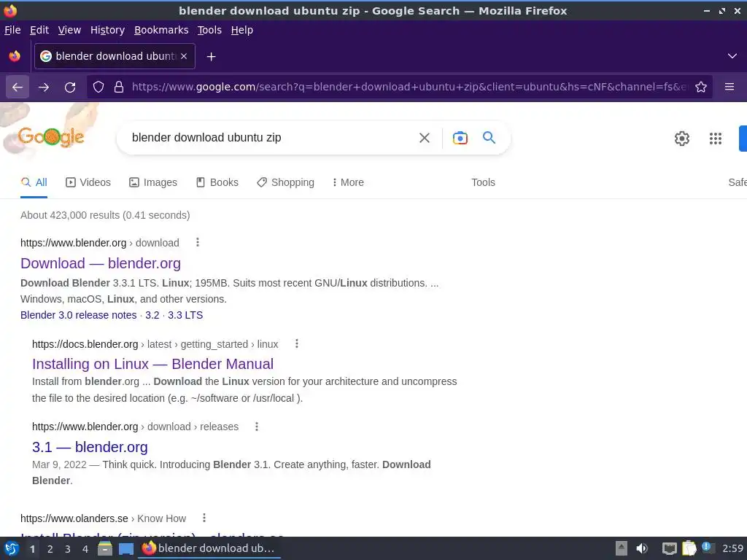The height and width of the screenshot is (560, 747).
Task: Open the Help menu
Action: click(x=242, y=30)
